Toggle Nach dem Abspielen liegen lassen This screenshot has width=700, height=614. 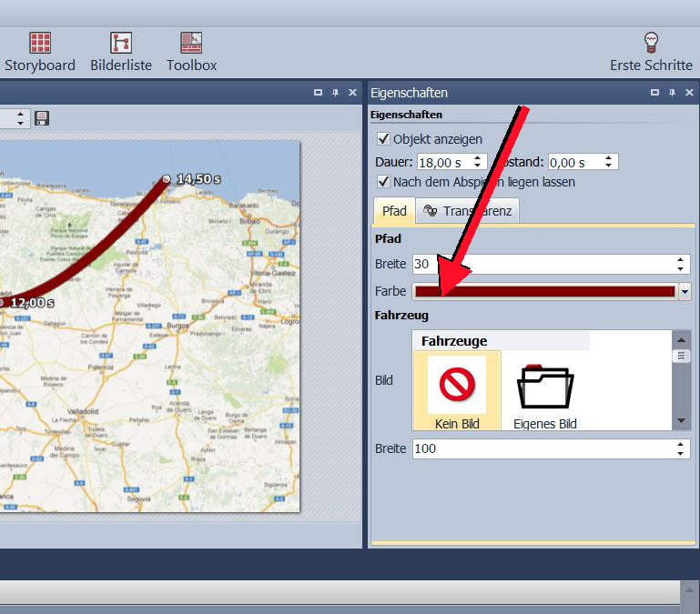coord(383,182)
